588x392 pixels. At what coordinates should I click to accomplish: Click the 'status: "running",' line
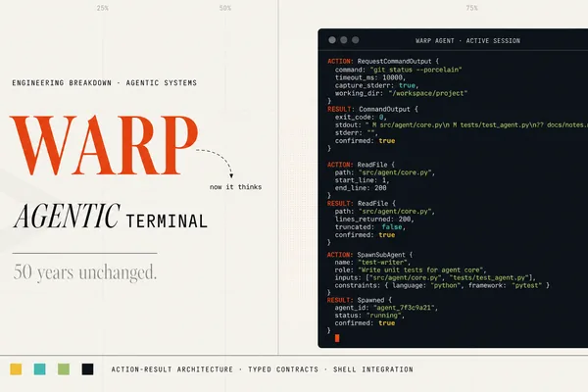click(369, 316)
